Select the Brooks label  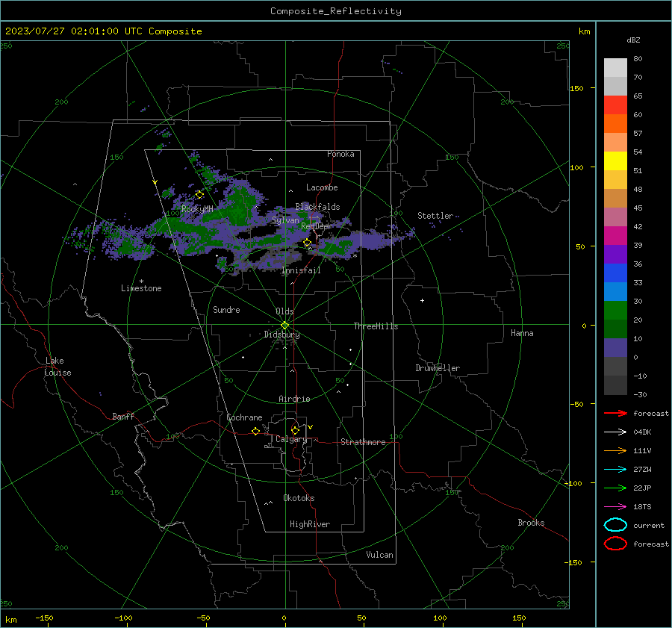pos(531,523)
